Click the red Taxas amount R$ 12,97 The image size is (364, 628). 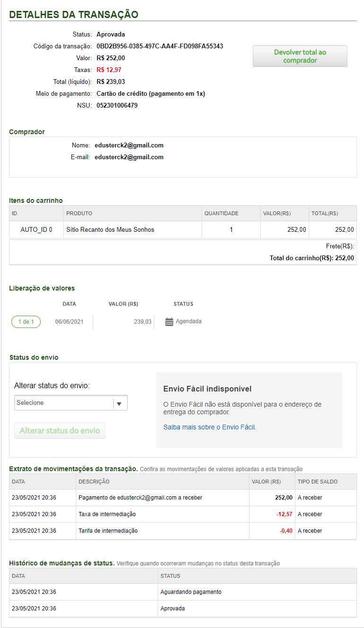tap(108, 70)
